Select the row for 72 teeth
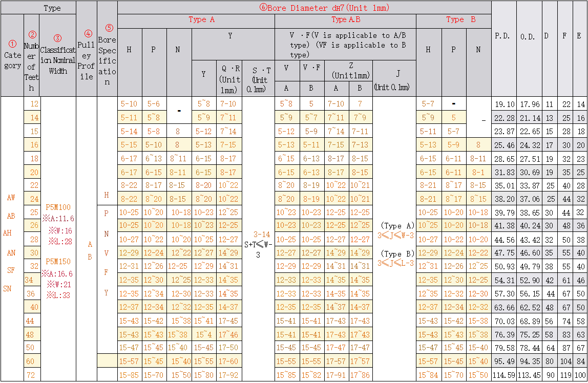The width and height of the screenshot is (588, 383). 31,375
